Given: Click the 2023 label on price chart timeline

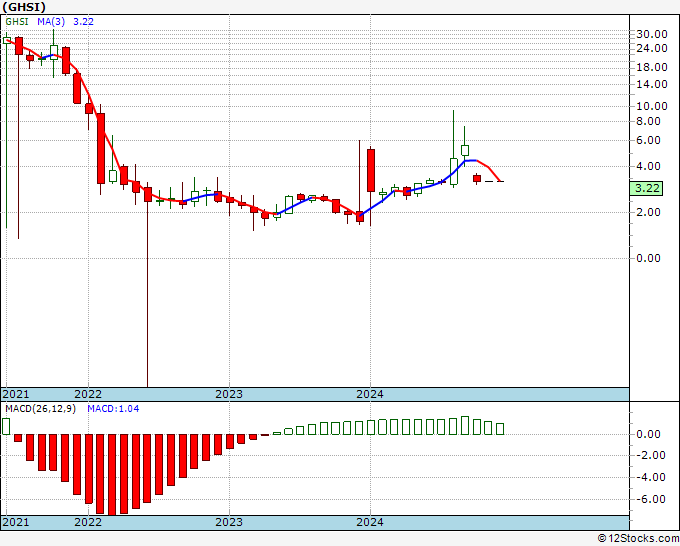Looking at the screenshot, I should 229,394.
